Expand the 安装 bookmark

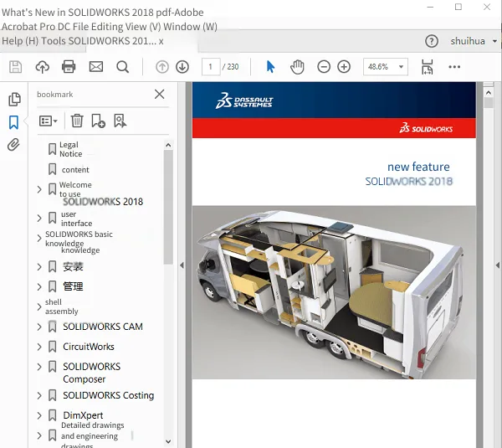(39, 266)
